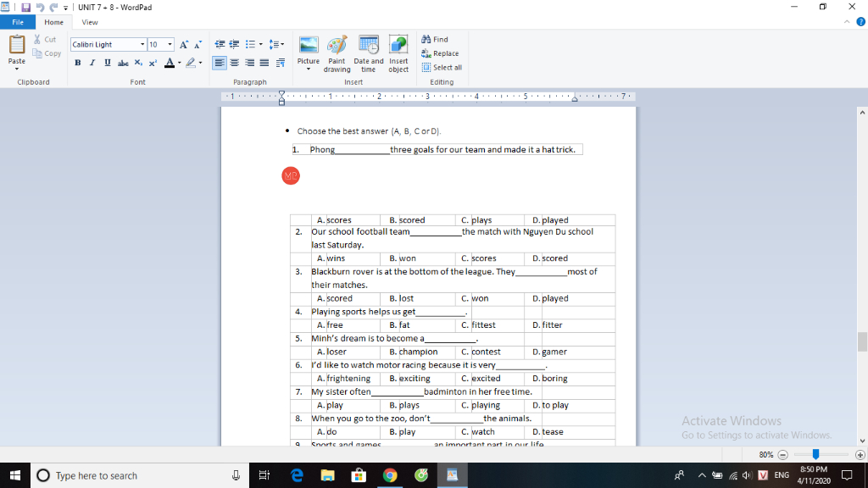
Task: Open the Paragraph settings dialog icon
Action: (281, 63)
